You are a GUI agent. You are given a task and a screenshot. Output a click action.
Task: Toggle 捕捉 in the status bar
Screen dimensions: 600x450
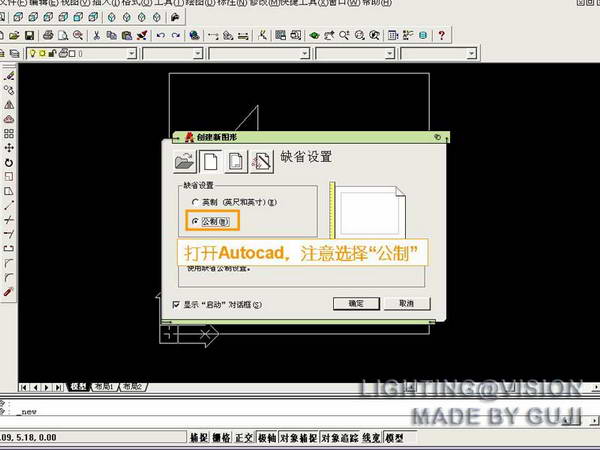pyautogui.click(x=199, y=437)
